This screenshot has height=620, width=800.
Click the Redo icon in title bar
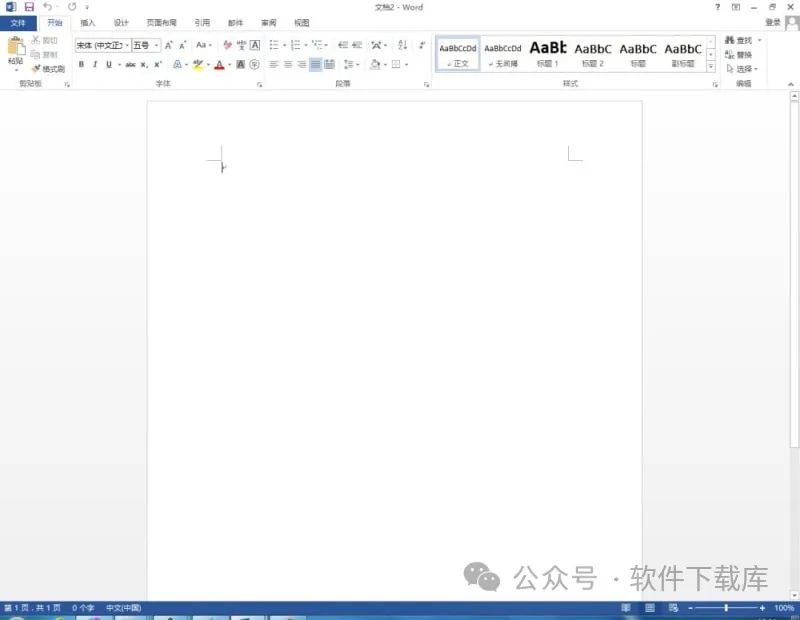[x=72, y=7]
